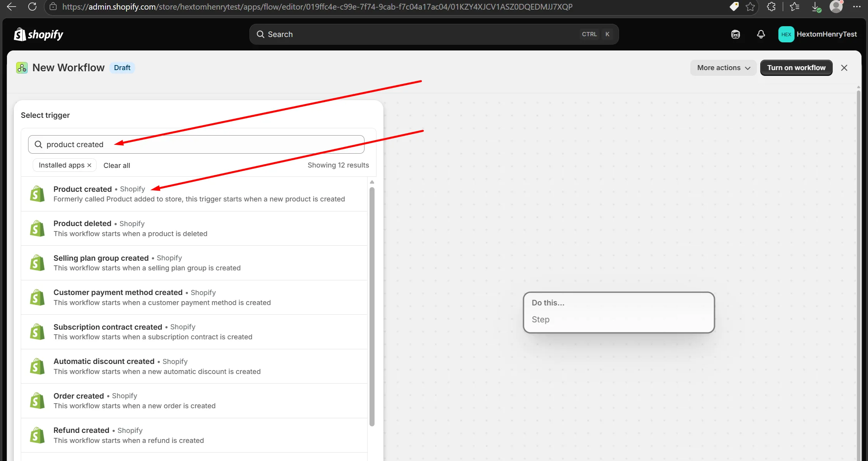
Task: Click Shopify bag icon for Refund created
Action: coord(37,435)
